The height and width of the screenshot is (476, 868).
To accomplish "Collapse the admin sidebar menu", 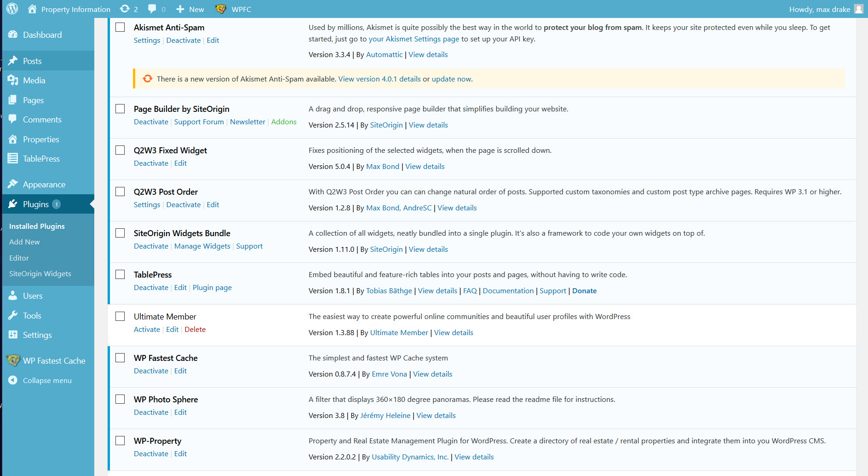I will coord(47,380).
